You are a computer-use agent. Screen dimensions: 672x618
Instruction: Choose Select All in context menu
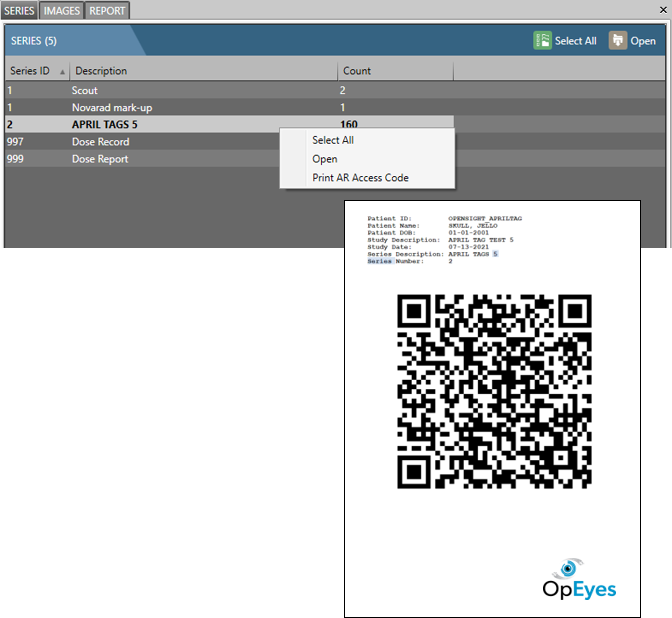coord(333,140)
